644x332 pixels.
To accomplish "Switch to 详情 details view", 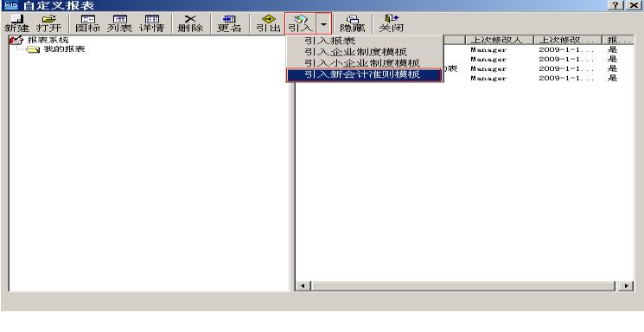I will click(x=151, y=23).
